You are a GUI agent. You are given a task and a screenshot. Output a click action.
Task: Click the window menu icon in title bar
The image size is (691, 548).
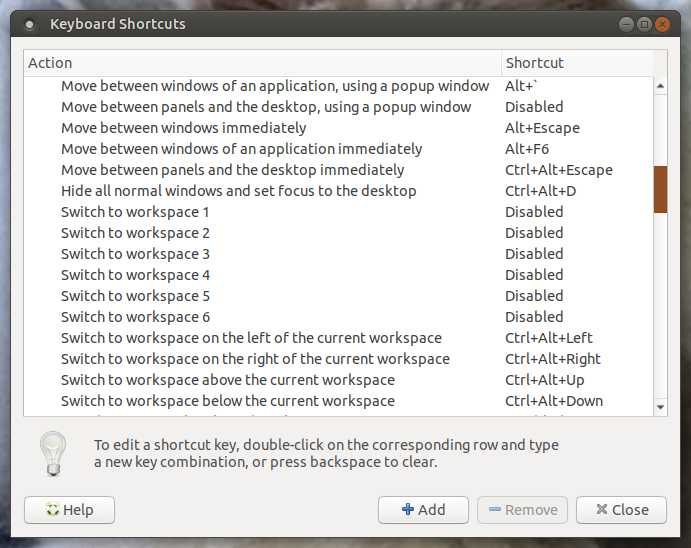pos(30,25)
